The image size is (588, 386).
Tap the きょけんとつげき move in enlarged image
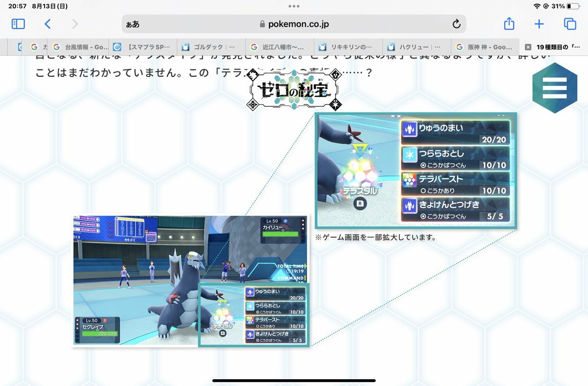455,209
